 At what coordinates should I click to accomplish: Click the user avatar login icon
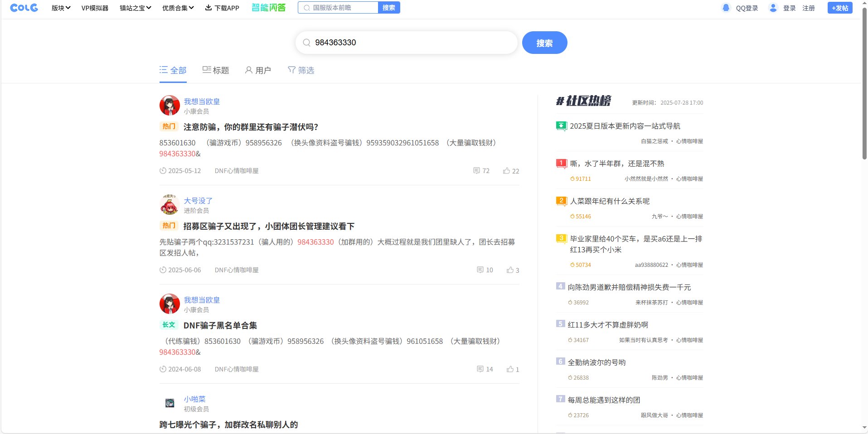[x=773, y=8]
